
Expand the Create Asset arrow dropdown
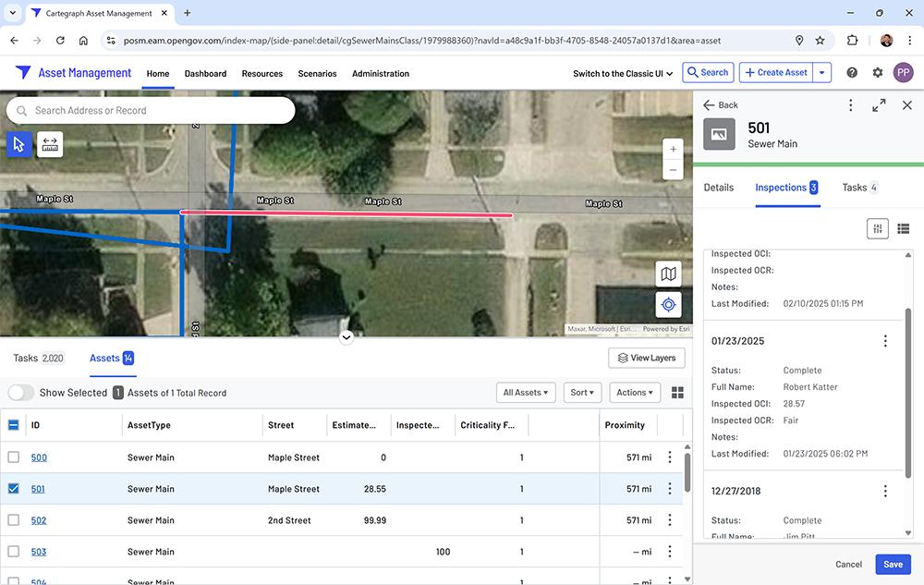click(822, 72)
